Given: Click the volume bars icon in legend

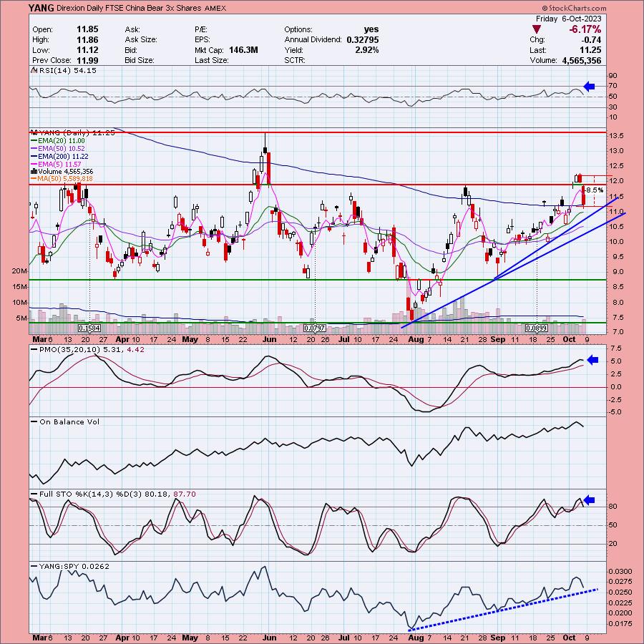Looking at the screenshot, I should [34, 172].
